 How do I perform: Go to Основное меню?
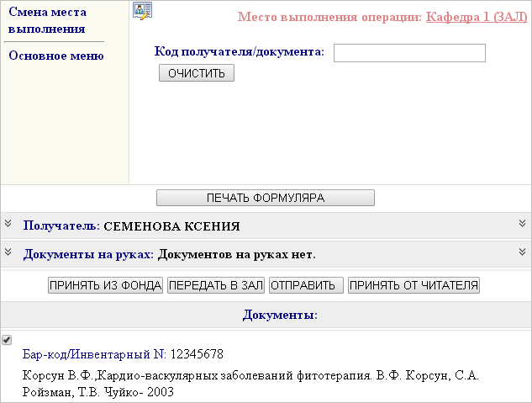56,56
